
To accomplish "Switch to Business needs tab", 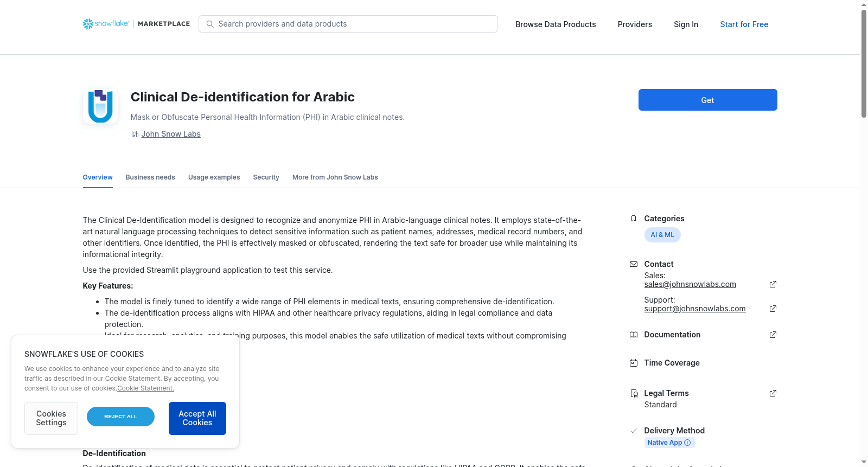I will tap(150, 177).
